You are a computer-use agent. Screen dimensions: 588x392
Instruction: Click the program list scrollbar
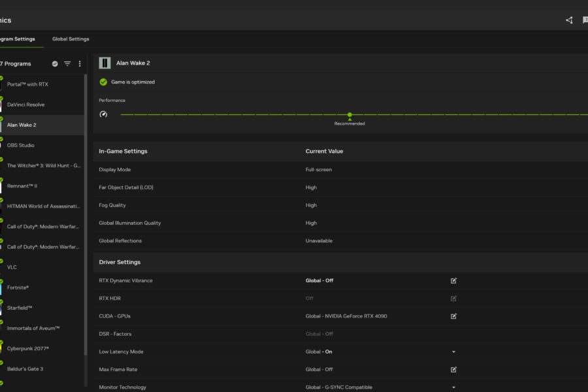[86, 214]
